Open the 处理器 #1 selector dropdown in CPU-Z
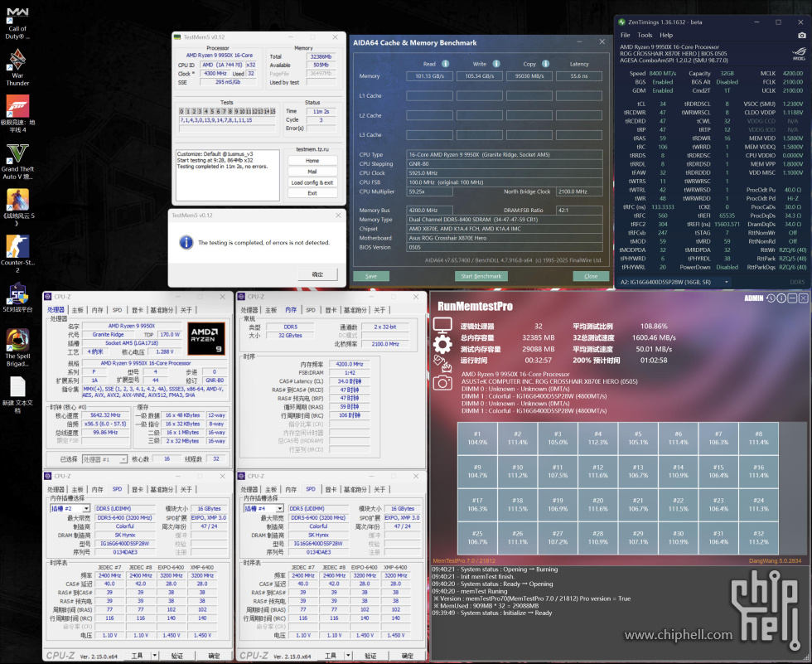The width and height of the screenshot is (812, 664). pyautogui.click(x=123, y=459)
